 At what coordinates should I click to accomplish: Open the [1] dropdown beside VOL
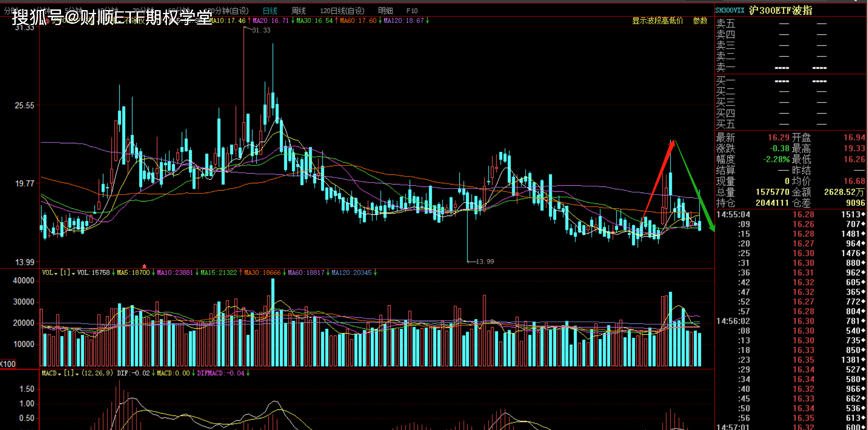[67, 273]
